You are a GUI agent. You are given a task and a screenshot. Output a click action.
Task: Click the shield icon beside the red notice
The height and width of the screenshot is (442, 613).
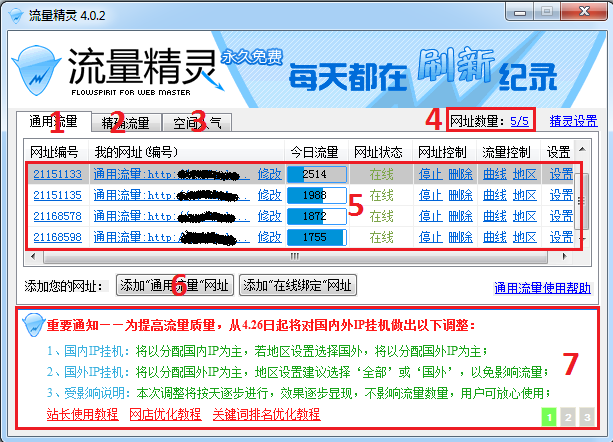click(33, 325)
